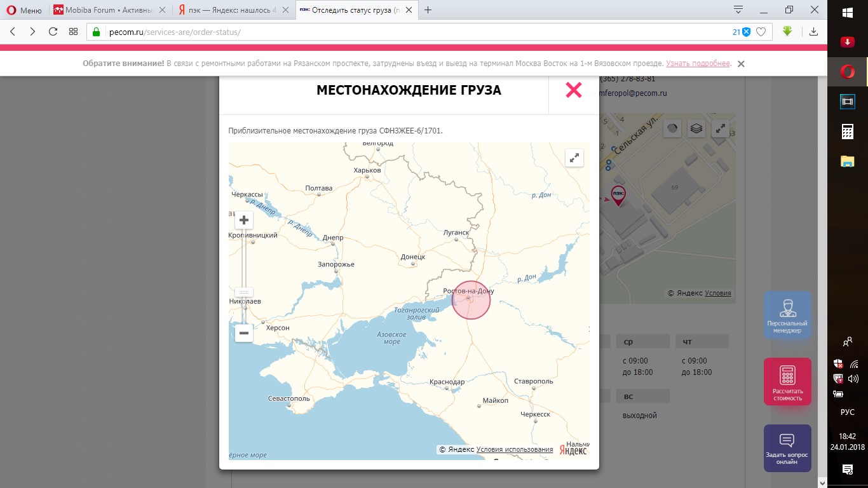
Task: Click the map zoom slider handle
Action: tap(243, 292)
